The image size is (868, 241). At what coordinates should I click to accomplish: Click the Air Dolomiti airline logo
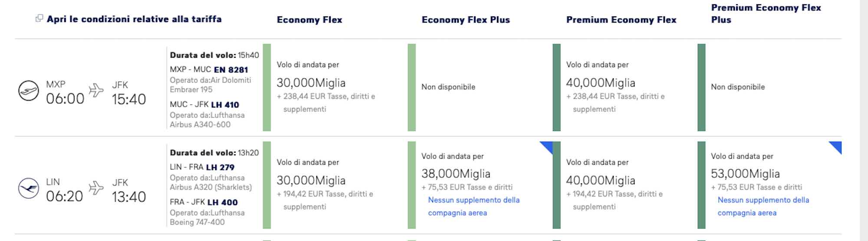pos(29,91)
